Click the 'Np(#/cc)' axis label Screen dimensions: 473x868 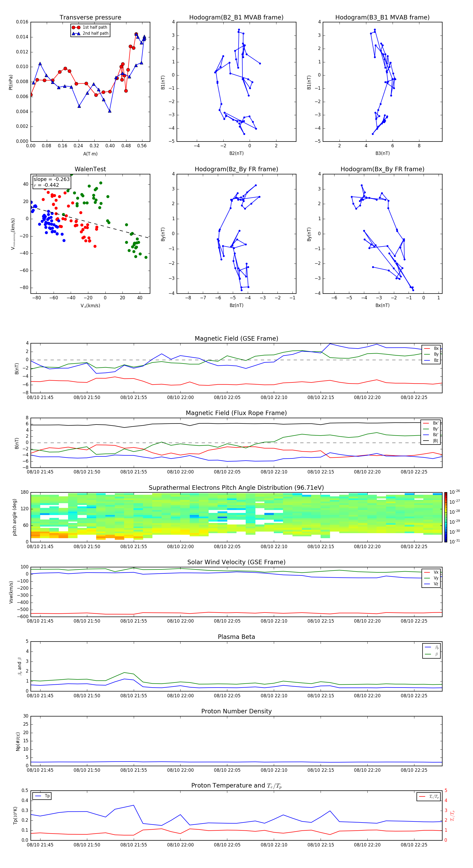coord(18,741)
